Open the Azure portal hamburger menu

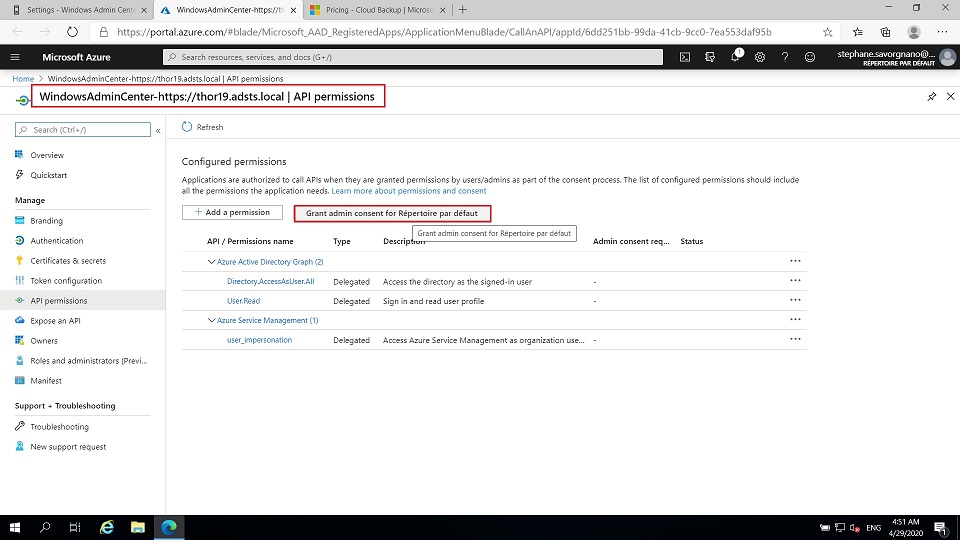[x=15, y=57]
